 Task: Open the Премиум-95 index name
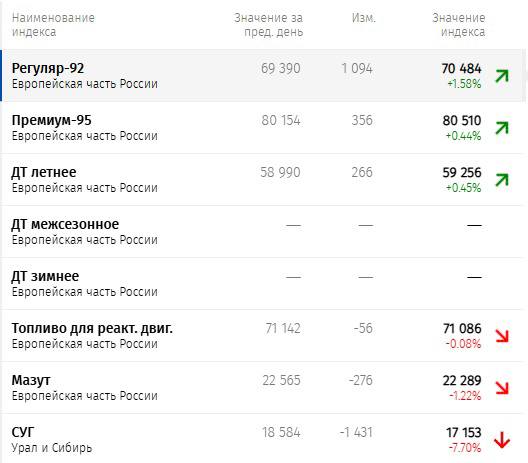click(52, 121)
